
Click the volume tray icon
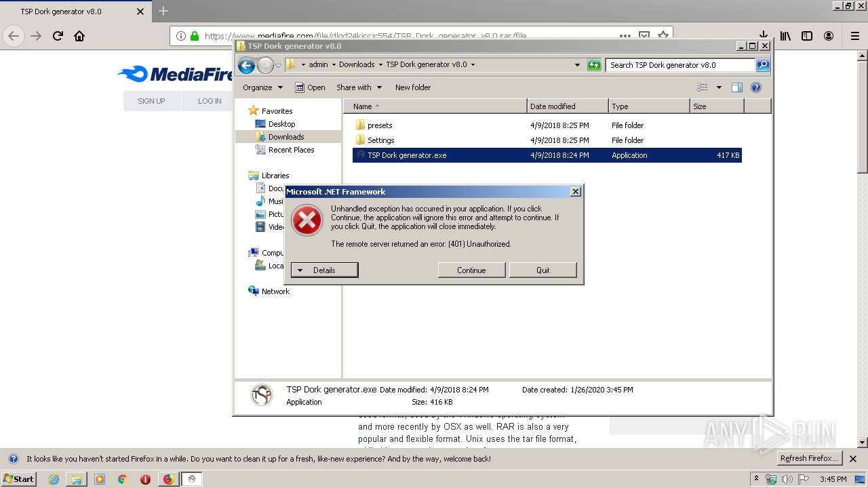(787, 479)
